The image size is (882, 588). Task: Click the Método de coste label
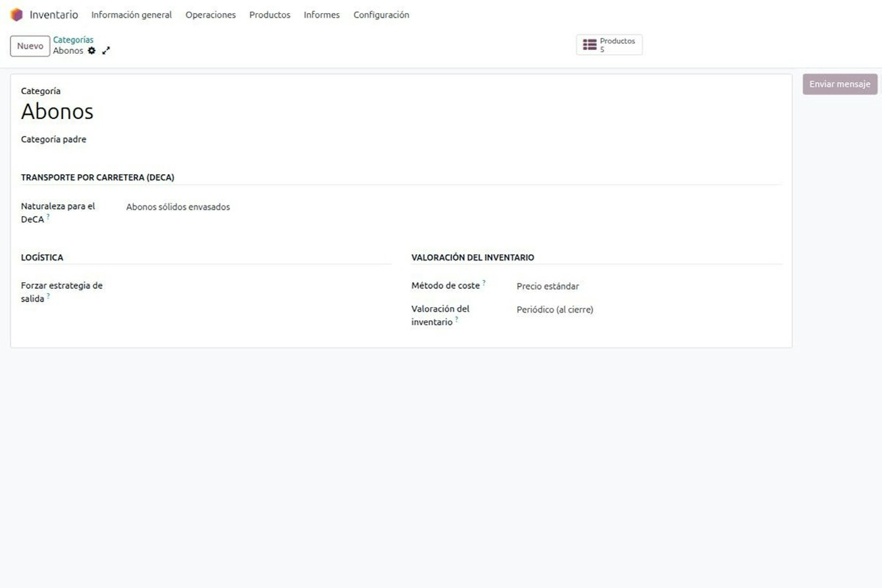coord(446,286)
